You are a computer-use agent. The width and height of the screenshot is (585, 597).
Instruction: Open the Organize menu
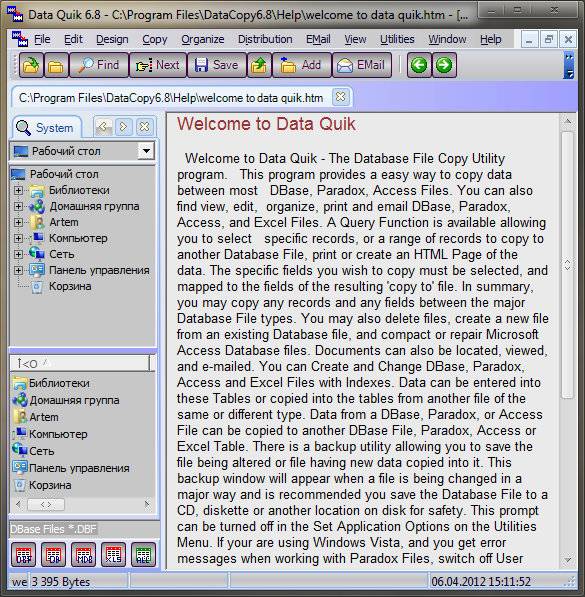(203, 39)
